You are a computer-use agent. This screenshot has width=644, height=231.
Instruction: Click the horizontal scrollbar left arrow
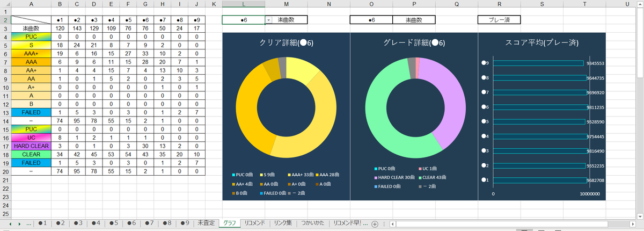coord(394,223)
